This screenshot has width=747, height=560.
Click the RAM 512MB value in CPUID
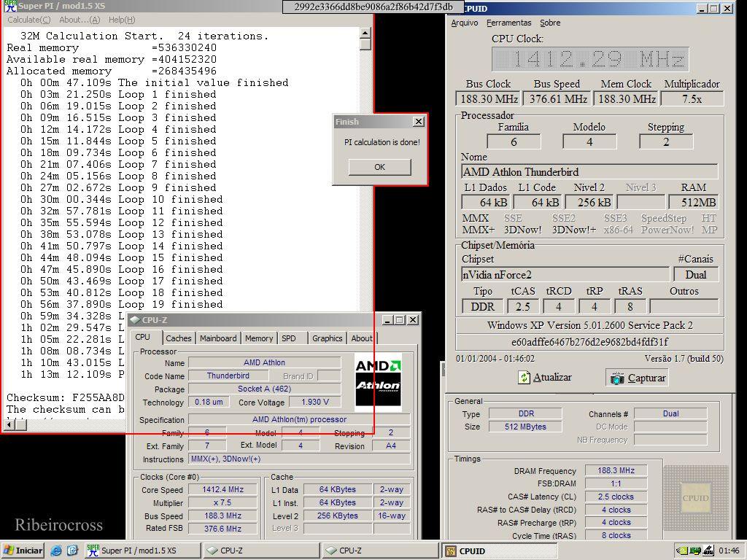point(694,203)
